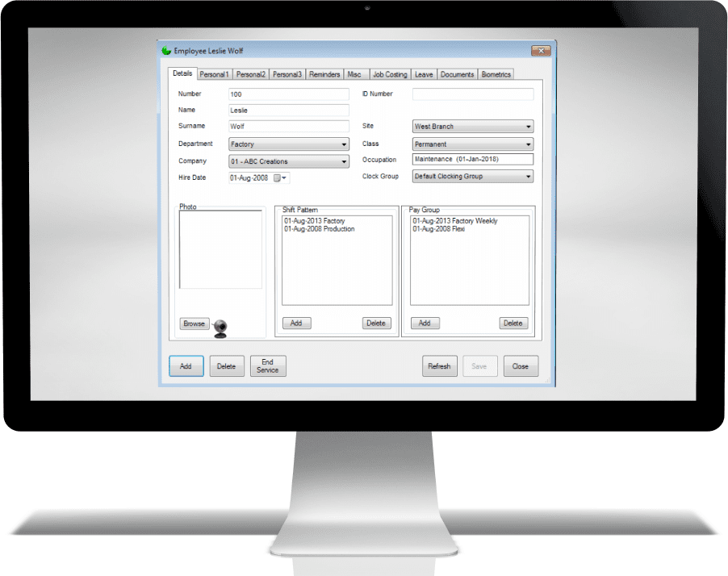Click Add under Shift Pattern

[x=296, y=323]
